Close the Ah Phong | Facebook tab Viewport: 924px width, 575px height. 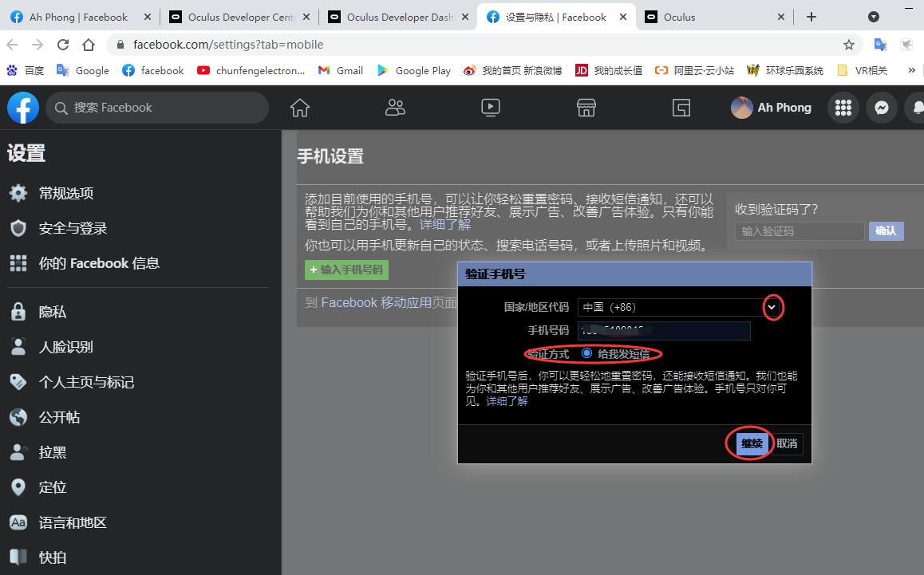pyautogui.click(x=148, y=17)
